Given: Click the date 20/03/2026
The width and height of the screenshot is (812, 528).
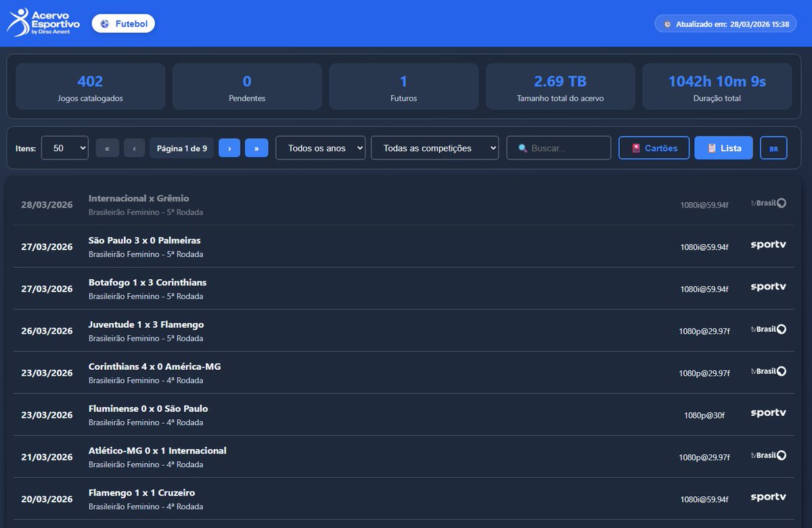Looking at the screenshot, I should coord(47,499).
